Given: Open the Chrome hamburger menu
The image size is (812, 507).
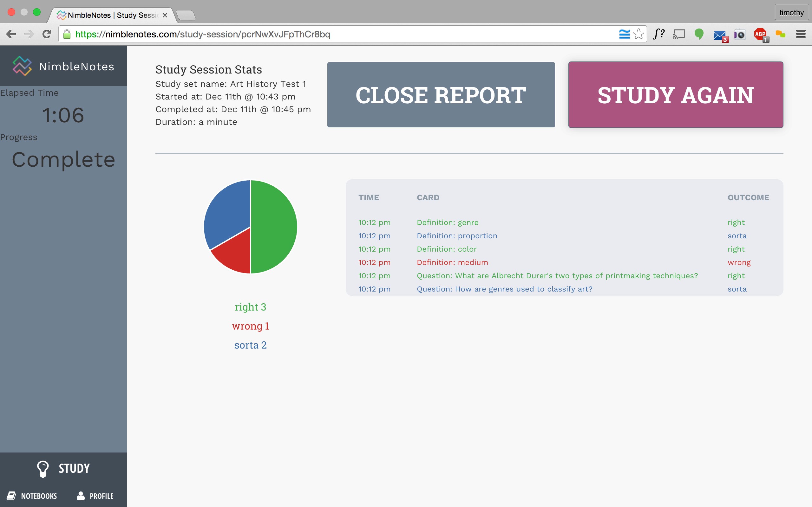Looking at the screenshot, I should (x=801, y=34).
